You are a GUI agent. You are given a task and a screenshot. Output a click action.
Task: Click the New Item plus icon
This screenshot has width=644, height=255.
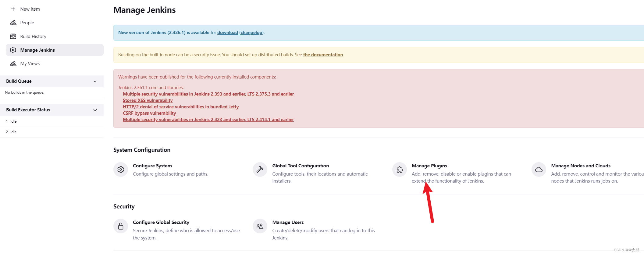point(13,9)
